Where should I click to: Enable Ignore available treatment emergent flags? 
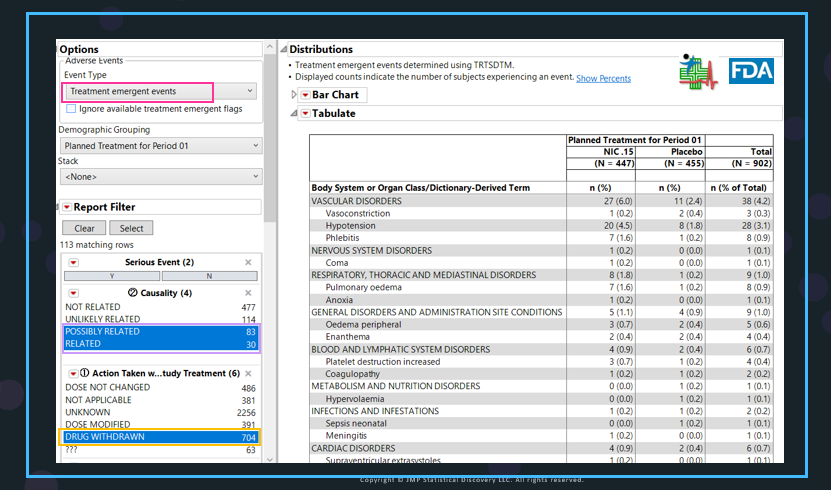[71, 109]
